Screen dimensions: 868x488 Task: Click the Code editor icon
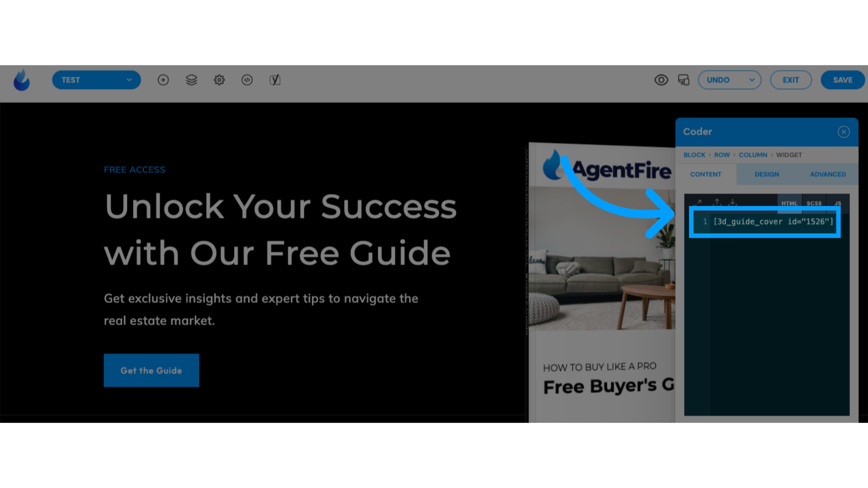coord(247,80)
